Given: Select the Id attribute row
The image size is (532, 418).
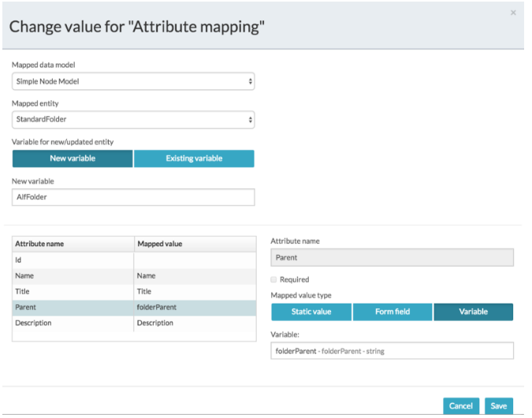Looking at the screenshot, I should (x=134, y=260).
